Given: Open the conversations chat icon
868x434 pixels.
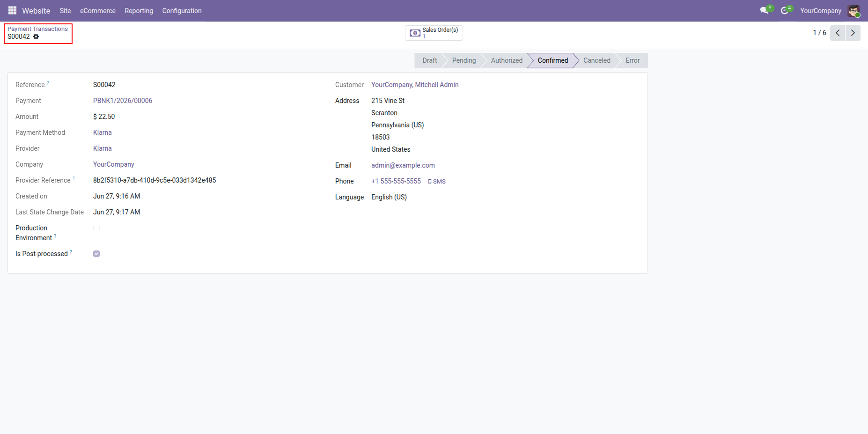Looking at the screenshot, I should [x=765, y=10].
